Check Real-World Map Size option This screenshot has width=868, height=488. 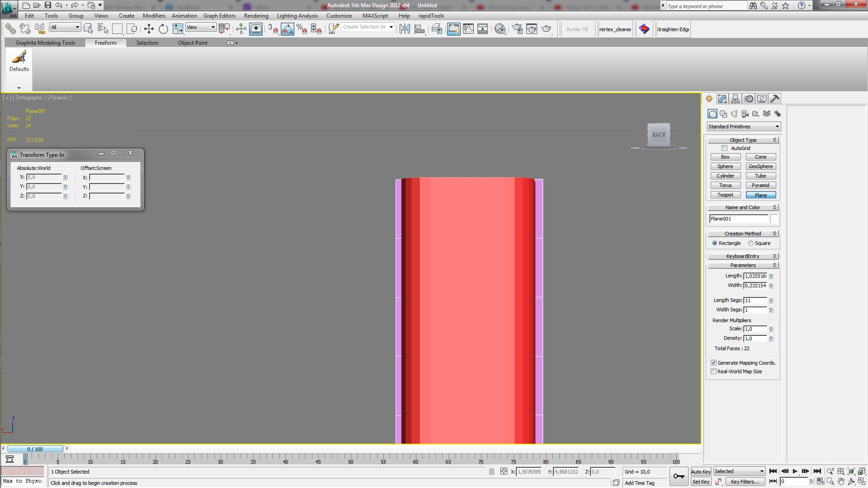coord(714,371)
